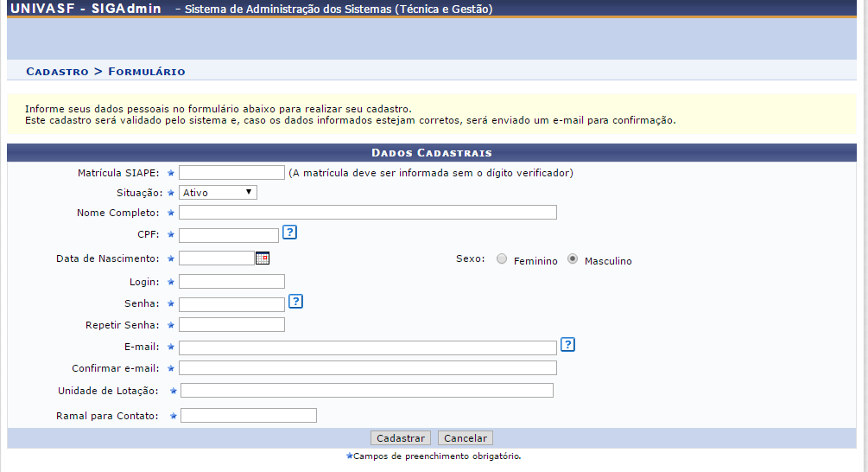Click the Senha help question icon
Viewport: 868px width, 472px height.
(295, 301)
